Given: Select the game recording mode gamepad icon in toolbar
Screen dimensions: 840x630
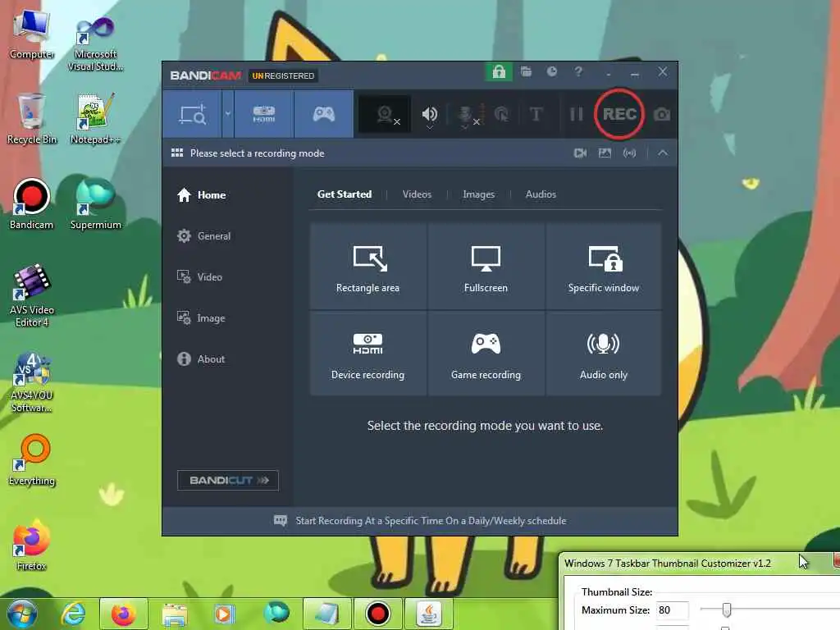Looking at the screenshot, I should click(x=323, y=114).
